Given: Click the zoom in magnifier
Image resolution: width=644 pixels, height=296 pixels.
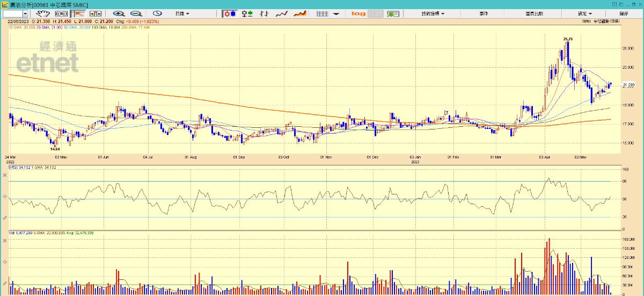Looking at the screenshot, I should (x=119, y=13).
